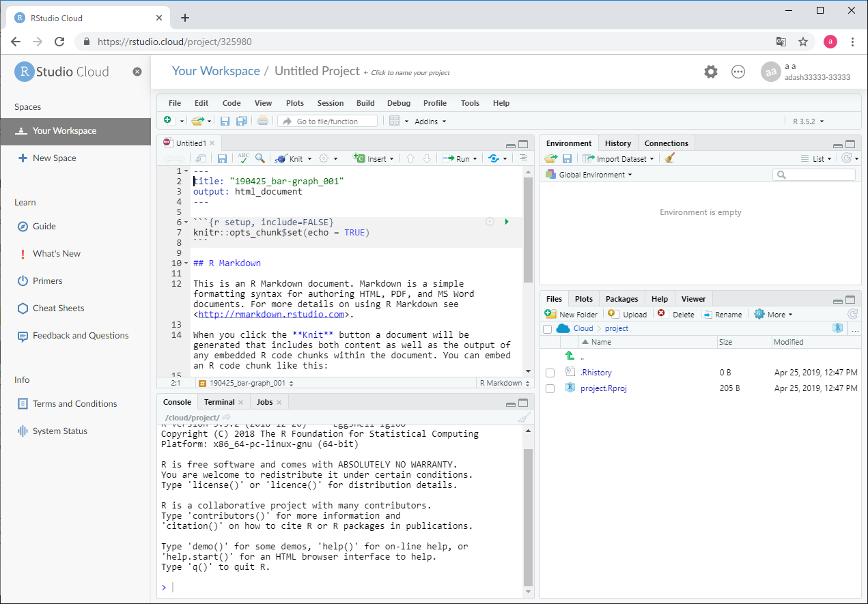Viewport: 868px width, 604px height.
Task: Switch to the Packages tab
Action: click(x=621, y=299)
